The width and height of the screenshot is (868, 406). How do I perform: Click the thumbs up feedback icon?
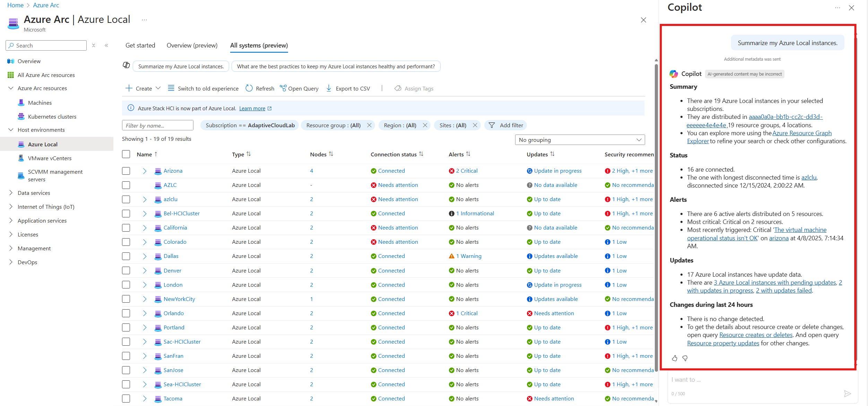pos(674,358)
